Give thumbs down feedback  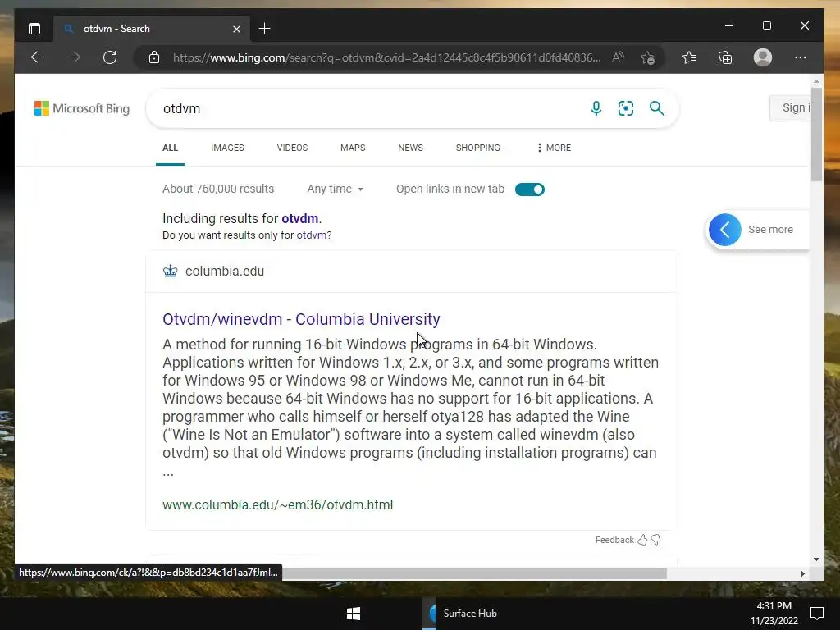[655, 540]
